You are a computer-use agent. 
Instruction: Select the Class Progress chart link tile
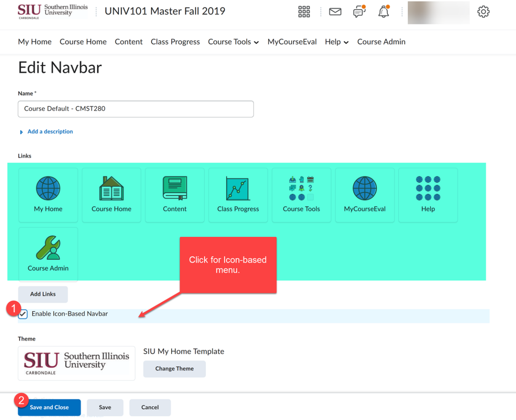coord(238,195)
